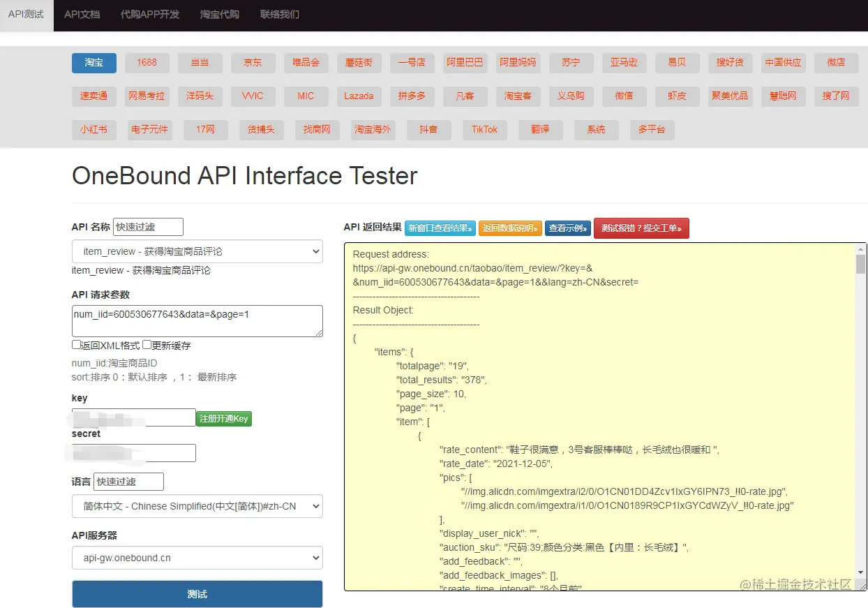Viewport: 868px width, 608px height.
Task: Choose the 淘宝海外 platform button
Action: coord(373,130)
